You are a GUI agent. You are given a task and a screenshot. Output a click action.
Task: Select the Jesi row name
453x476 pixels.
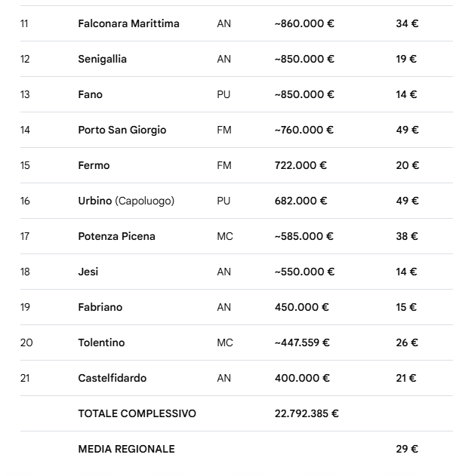(x=88, y=272)
